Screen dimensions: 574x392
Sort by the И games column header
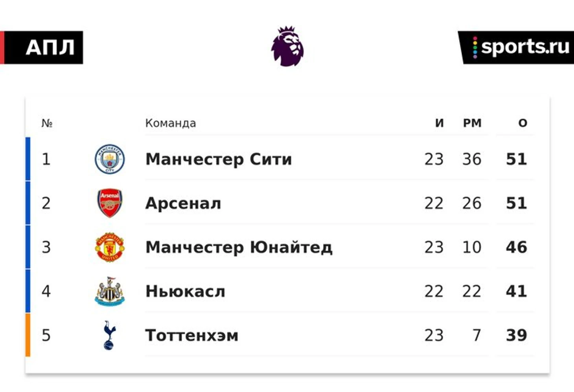tap(440, 123)
